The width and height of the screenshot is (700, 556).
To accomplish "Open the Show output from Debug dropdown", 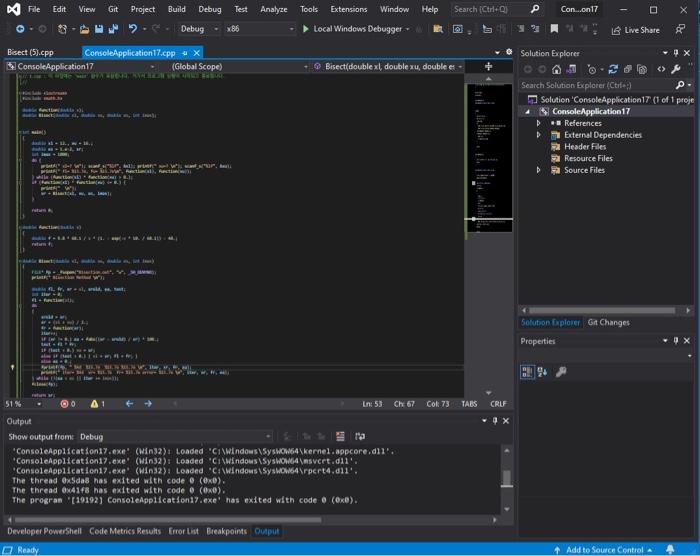I will tap(175, 436).
